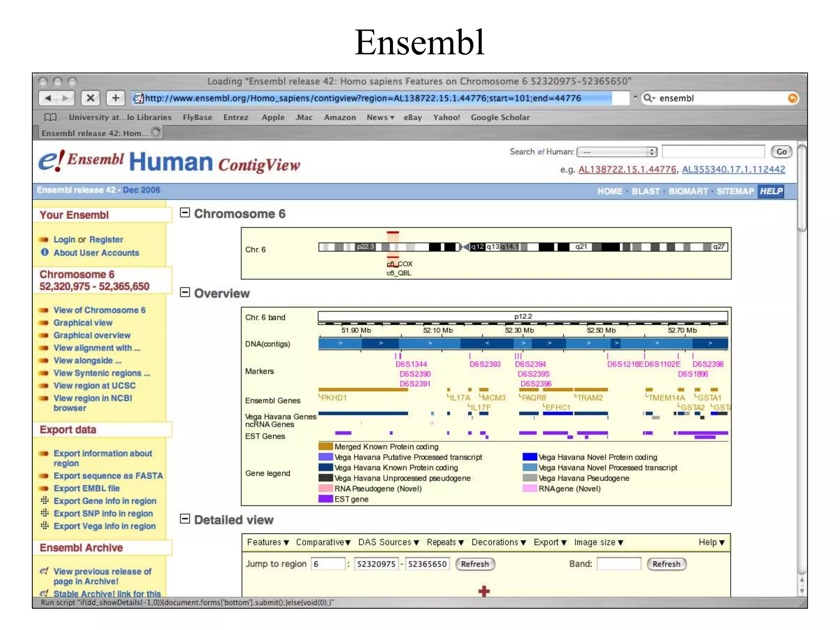Open the DAS Sources dropdown menu
840x630 pixels.
click(388, 542)
